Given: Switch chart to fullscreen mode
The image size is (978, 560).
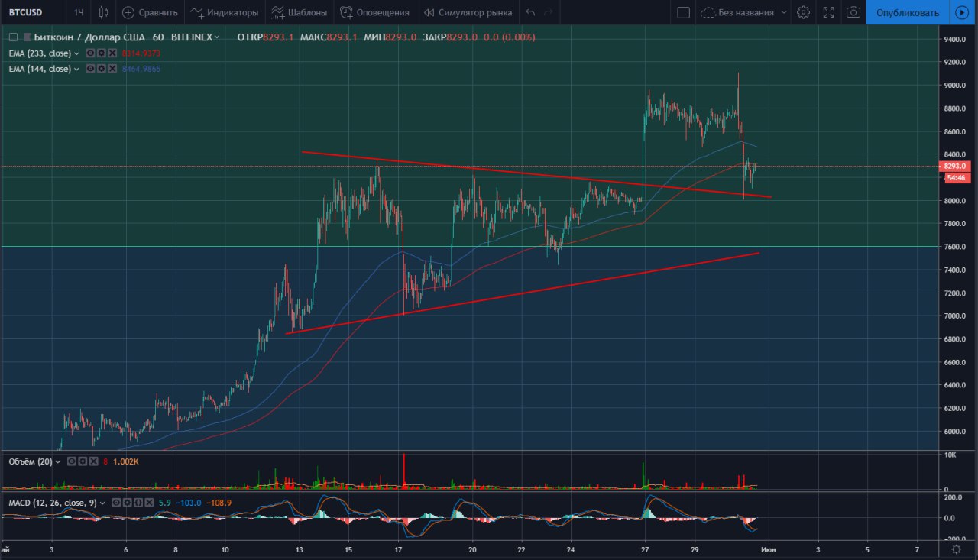Looking at the screenshot, I should click(828, 12).
